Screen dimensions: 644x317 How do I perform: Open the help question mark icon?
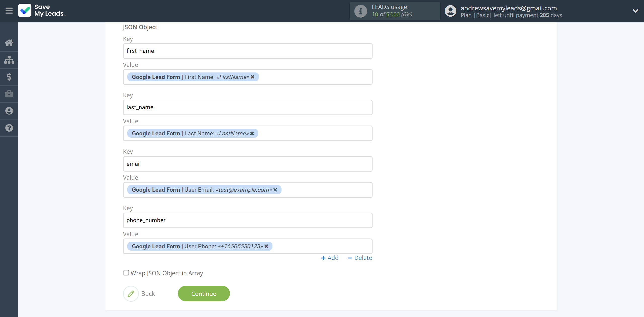(9, 128)
